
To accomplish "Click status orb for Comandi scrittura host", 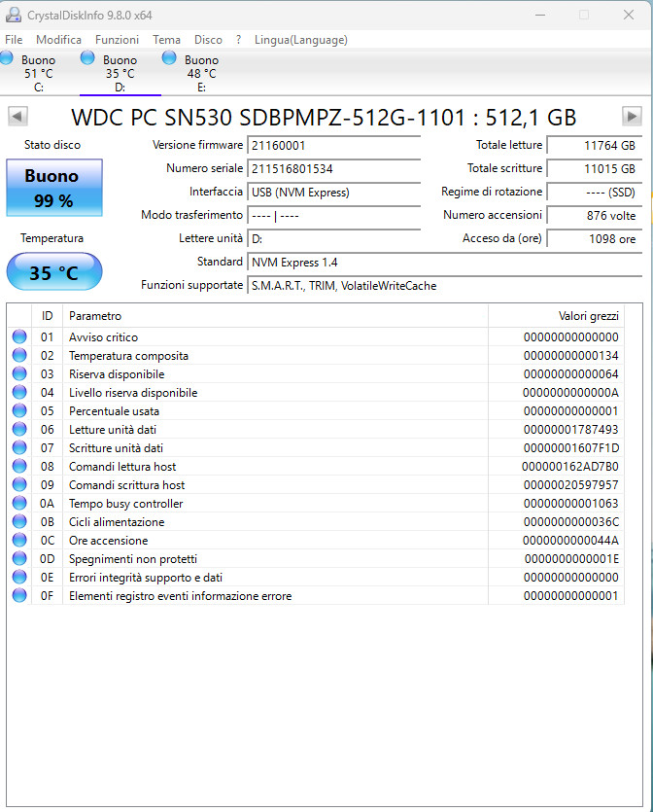I will pos(19,484).
